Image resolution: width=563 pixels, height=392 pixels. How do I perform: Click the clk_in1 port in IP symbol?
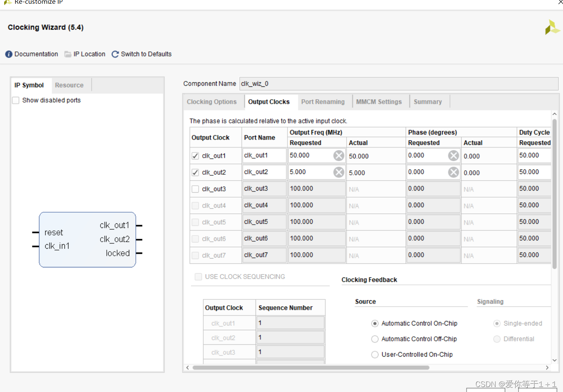point(57,246)
